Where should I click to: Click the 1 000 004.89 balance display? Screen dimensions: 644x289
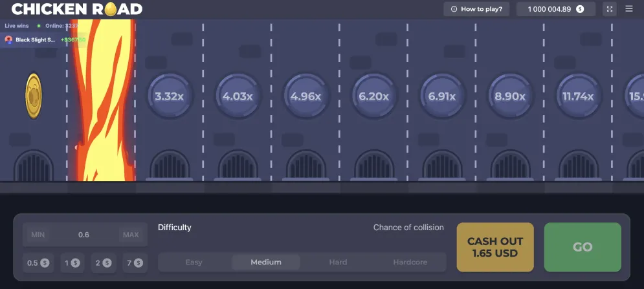pyautogui.click(x=556, y=9)
